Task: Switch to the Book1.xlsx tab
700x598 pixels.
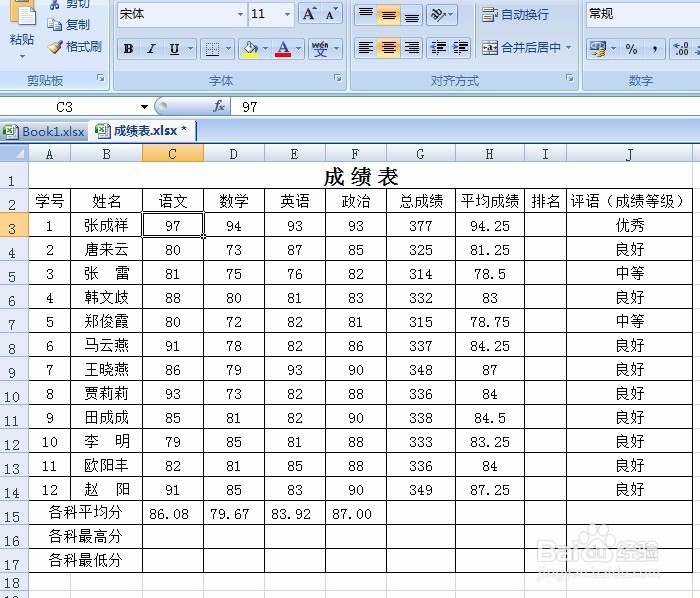Action: click(44, 132)
